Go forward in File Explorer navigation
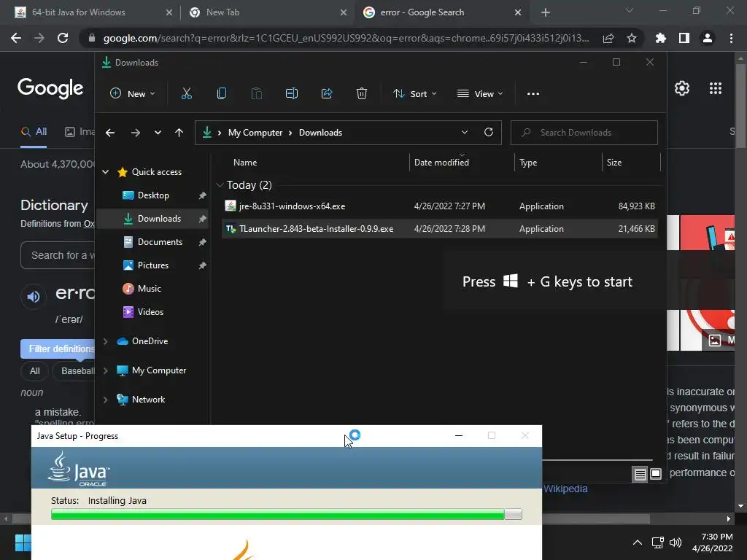The width and height of the screenshot is (747, 560). [x=136, y=133]
